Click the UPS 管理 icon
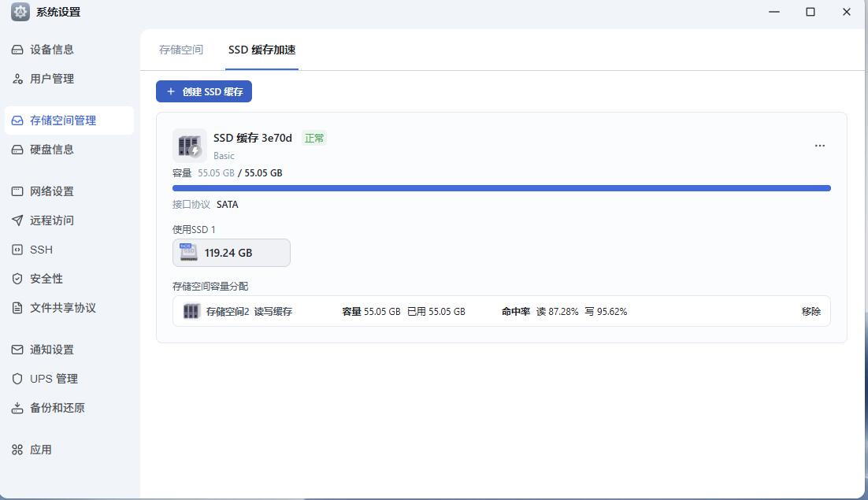Image resolution: width=868 pixels, height=500 pixels. (17, 379)
